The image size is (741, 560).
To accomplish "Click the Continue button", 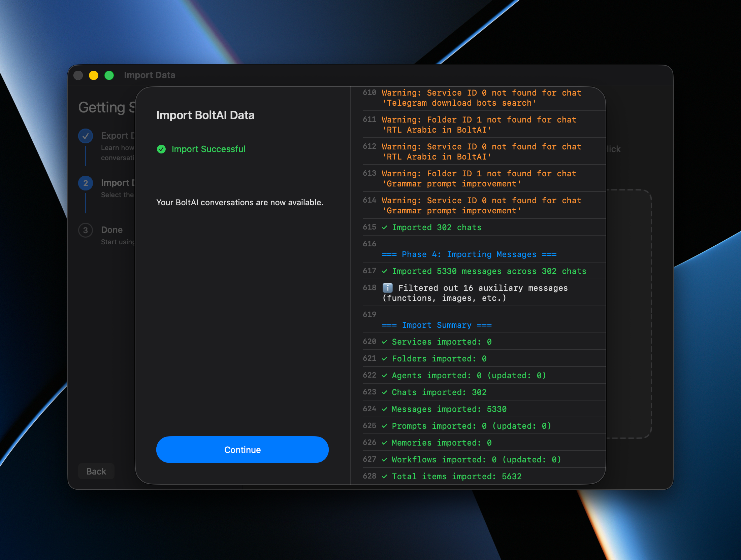I will (243, 450).
